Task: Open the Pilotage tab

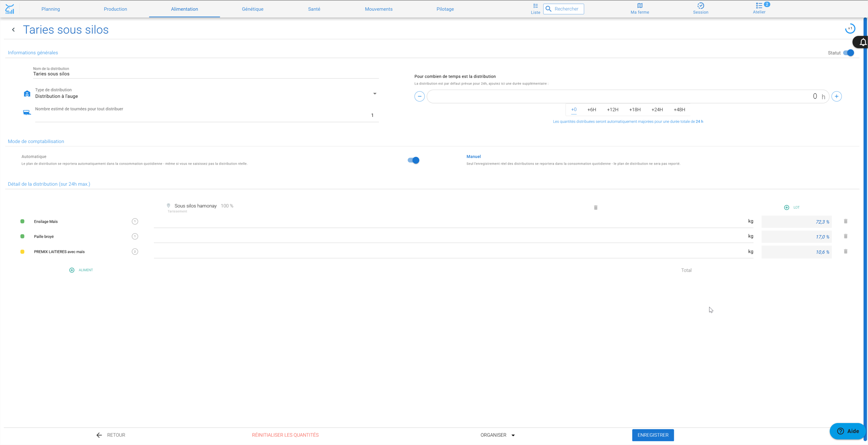Action: click(x=445, y=9)
